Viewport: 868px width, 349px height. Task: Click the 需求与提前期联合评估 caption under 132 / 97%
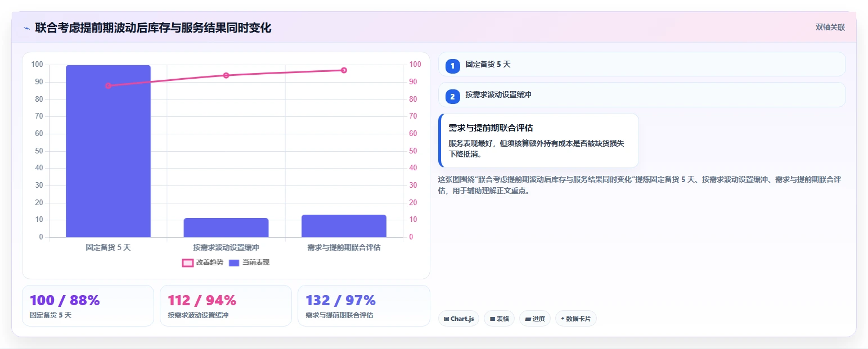coord(339,315)
